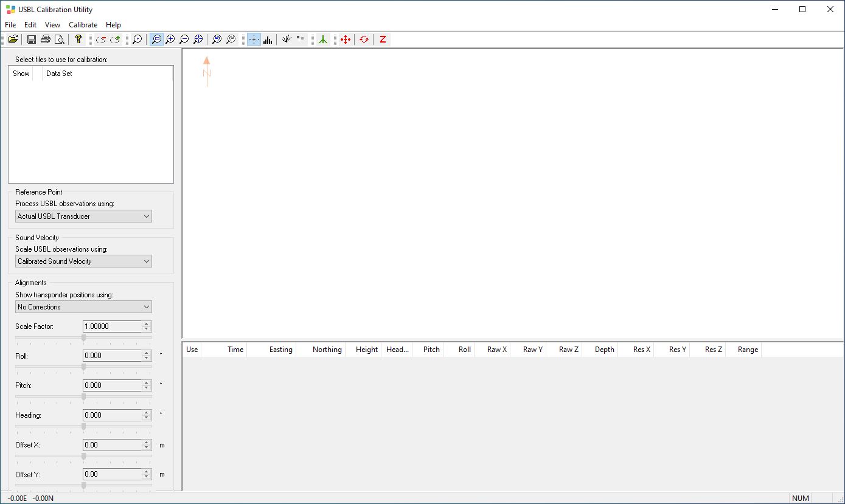Change the No Corrections alignment dropdown
Viewport: 845px width, 504px height.
[x=83, y=306]
